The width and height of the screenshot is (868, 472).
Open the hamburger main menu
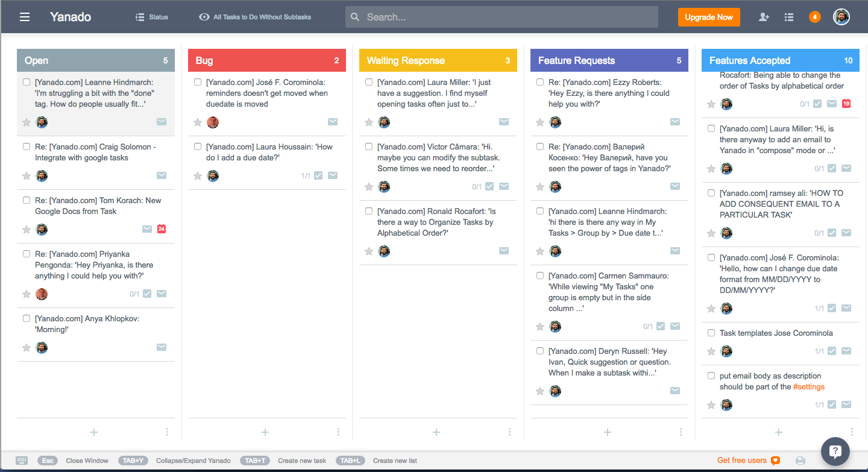(25, 17)
